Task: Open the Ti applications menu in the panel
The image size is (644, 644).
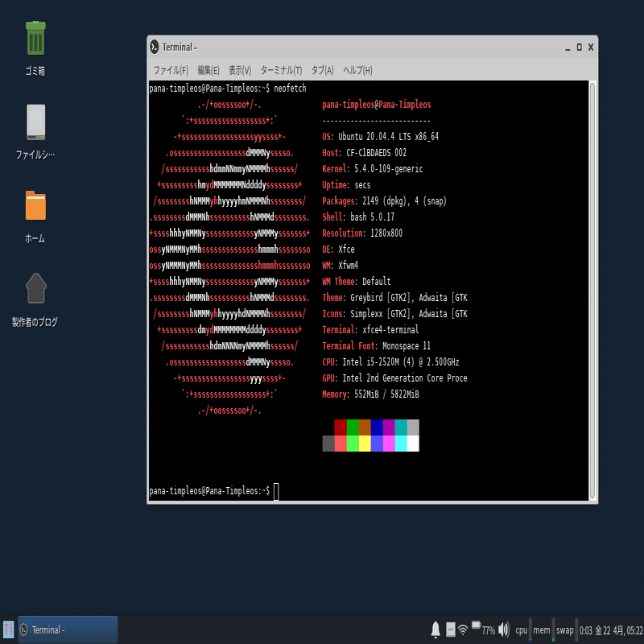Action: pos(8,630)
